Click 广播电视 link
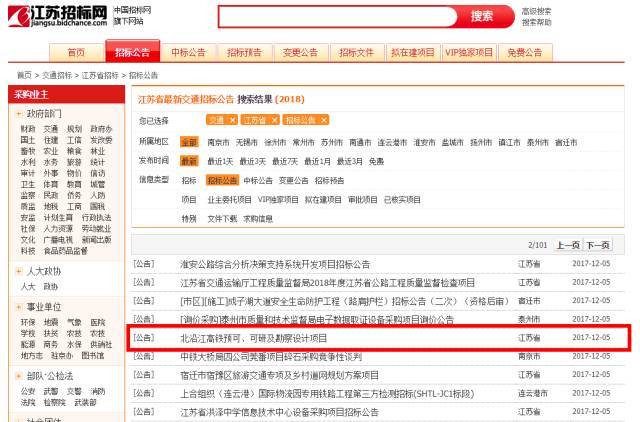Screen dimensions: 640x422 (58, 240)
